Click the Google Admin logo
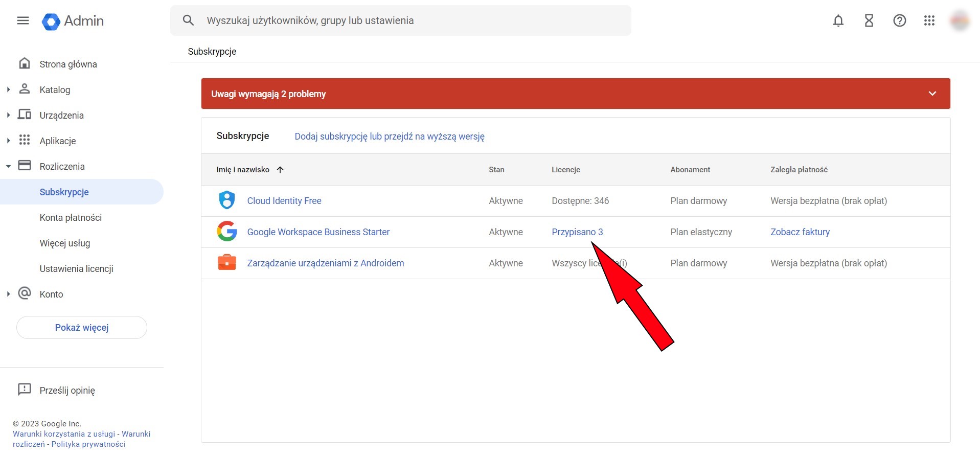The image size is (980, 455). 73,21
